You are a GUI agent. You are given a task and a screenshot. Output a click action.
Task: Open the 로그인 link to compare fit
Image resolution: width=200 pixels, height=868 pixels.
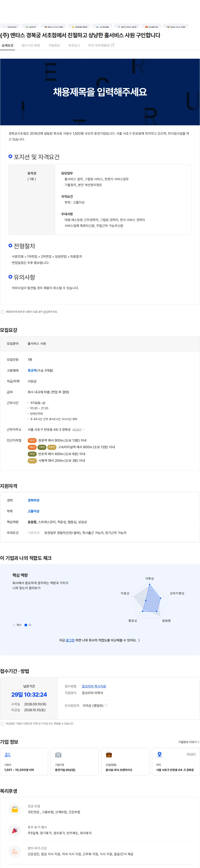(70, 640)
